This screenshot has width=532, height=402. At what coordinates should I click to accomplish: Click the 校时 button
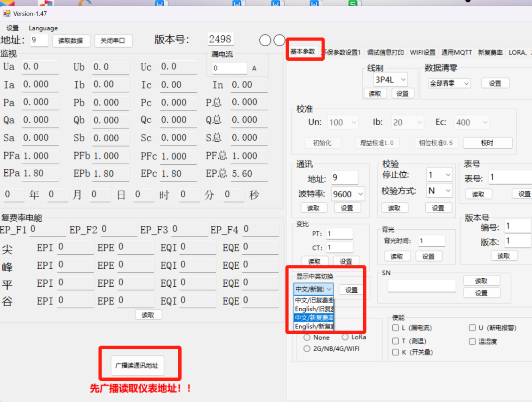(487, 143)
